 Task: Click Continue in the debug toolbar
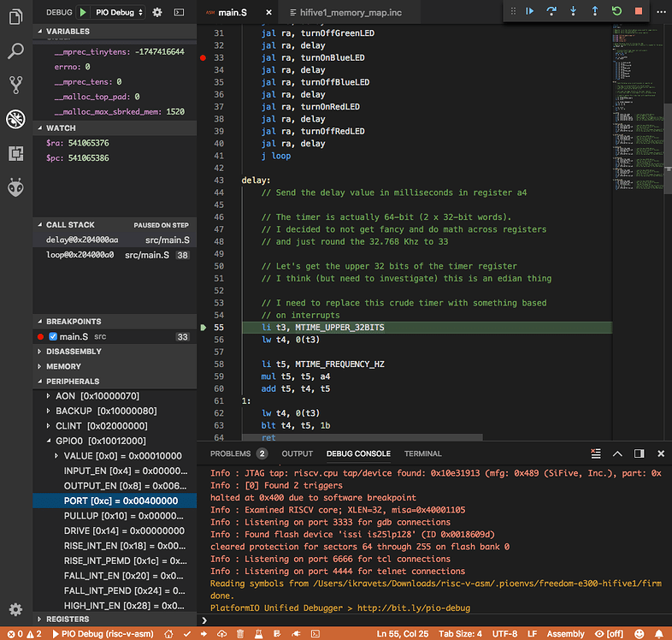click(x=530, y=11)
